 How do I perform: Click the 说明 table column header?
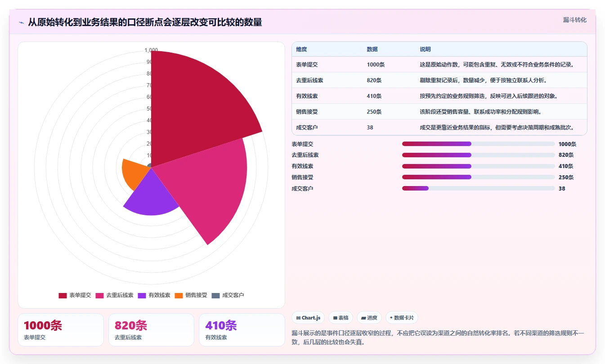425,49
